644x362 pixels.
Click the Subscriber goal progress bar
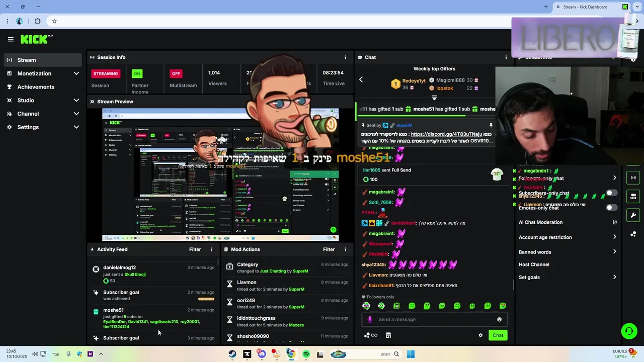point(206,299)
